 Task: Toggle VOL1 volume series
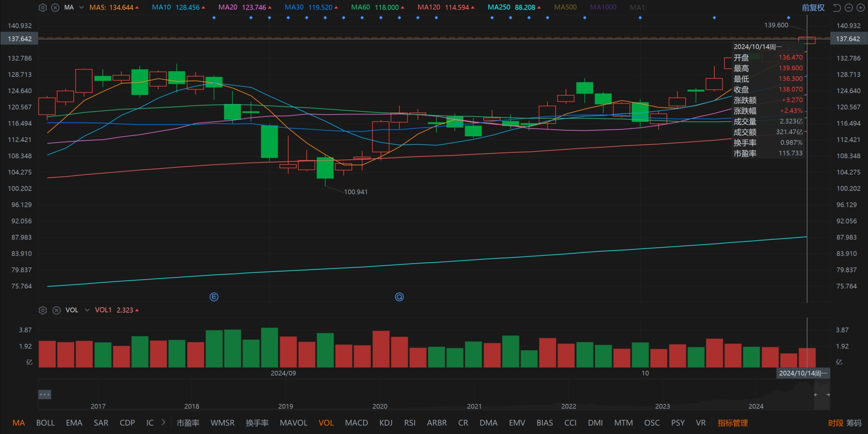click(x=116, y=310)
